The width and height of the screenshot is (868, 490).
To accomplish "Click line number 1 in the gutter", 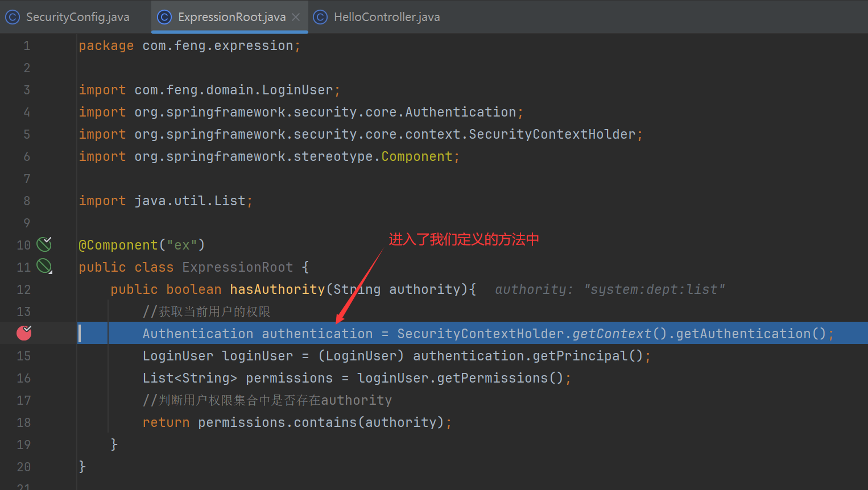I will [27, 45].
